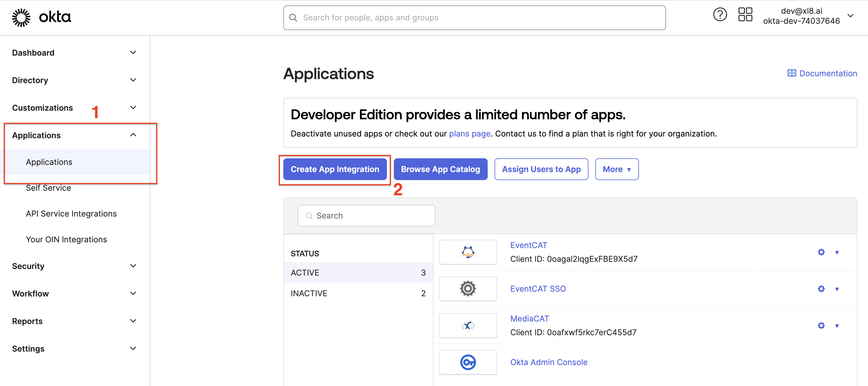Viewport: 868px width, 386px height.
Task: Click the EventCAT cat logo thumbnail
Action: (x=468, y=252)
